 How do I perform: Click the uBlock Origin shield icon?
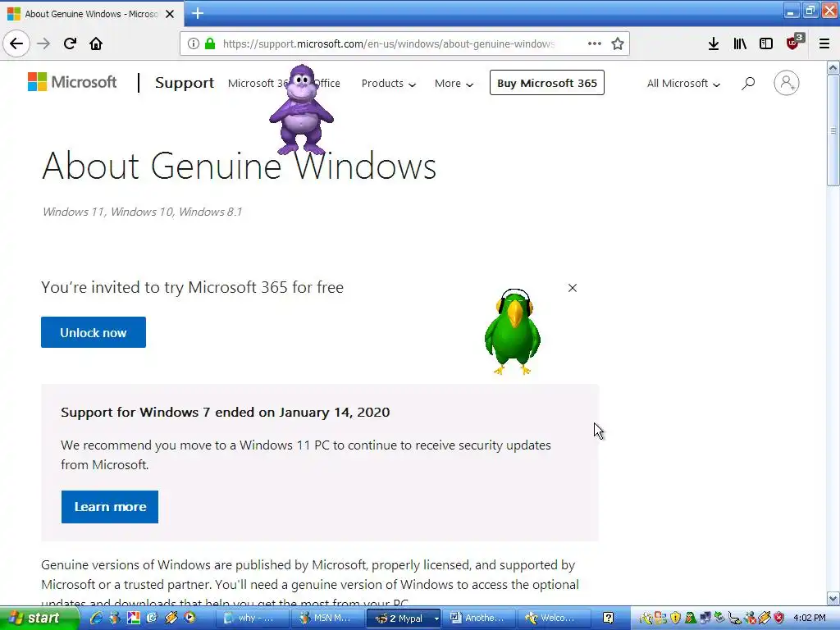coord(794,43)
